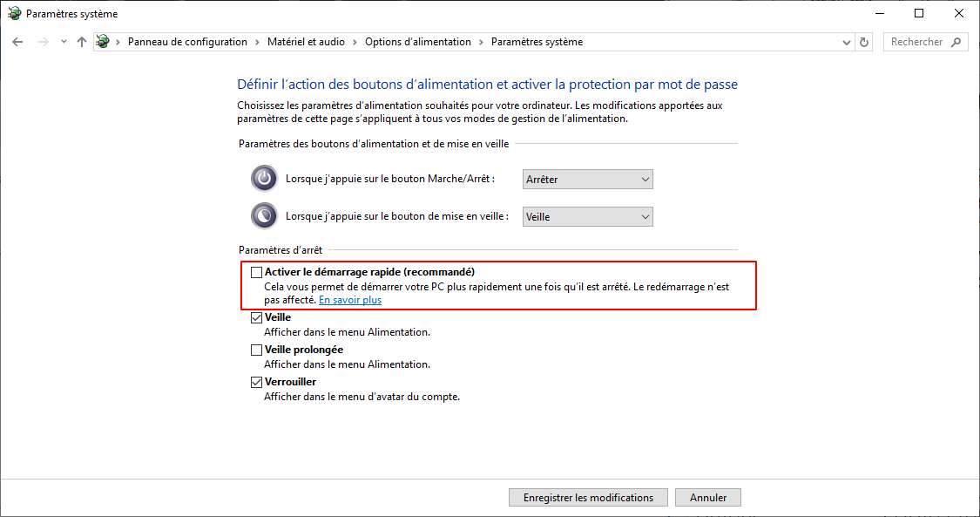Click the up one level arrow
Image resolution: width=980 pixels, height=517 pixels.
coord(82,42)
